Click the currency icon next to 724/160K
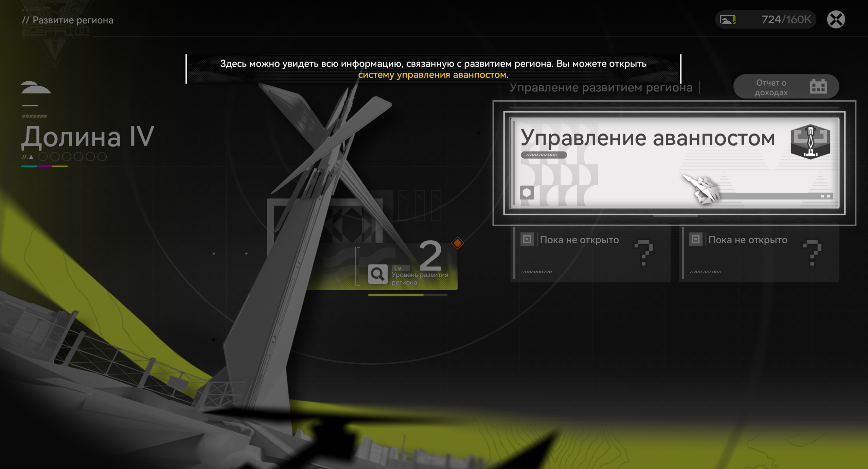Screen dimensions: 868x469 point(728,20)
